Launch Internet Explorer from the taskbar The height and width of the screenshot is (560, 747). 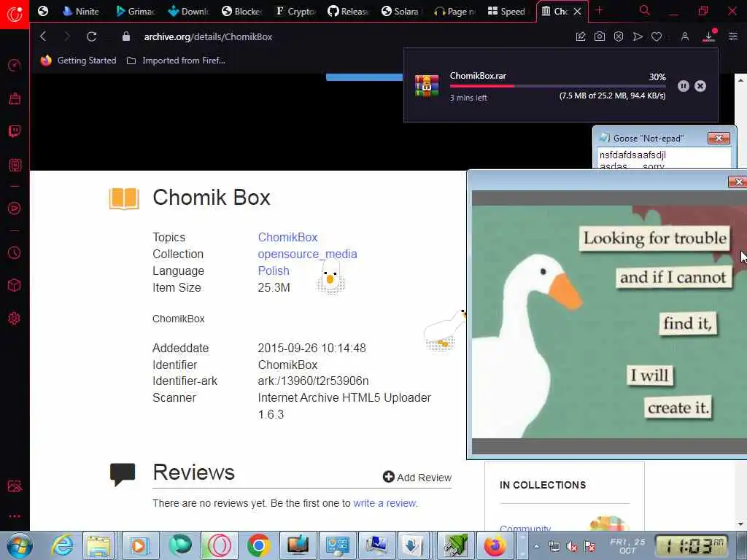[x=63, y=545]
